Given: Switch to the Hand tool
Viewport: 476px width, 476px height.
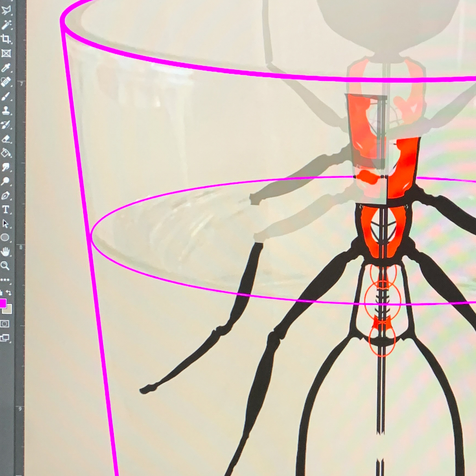Looking at the screenshot, I should (5, 251).
